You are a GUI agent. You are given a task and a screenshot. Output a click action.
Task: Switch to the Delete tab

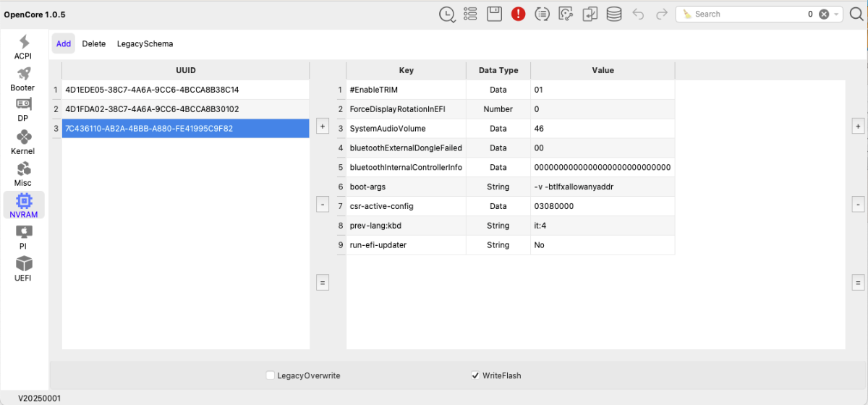click(x=93, y=43)
